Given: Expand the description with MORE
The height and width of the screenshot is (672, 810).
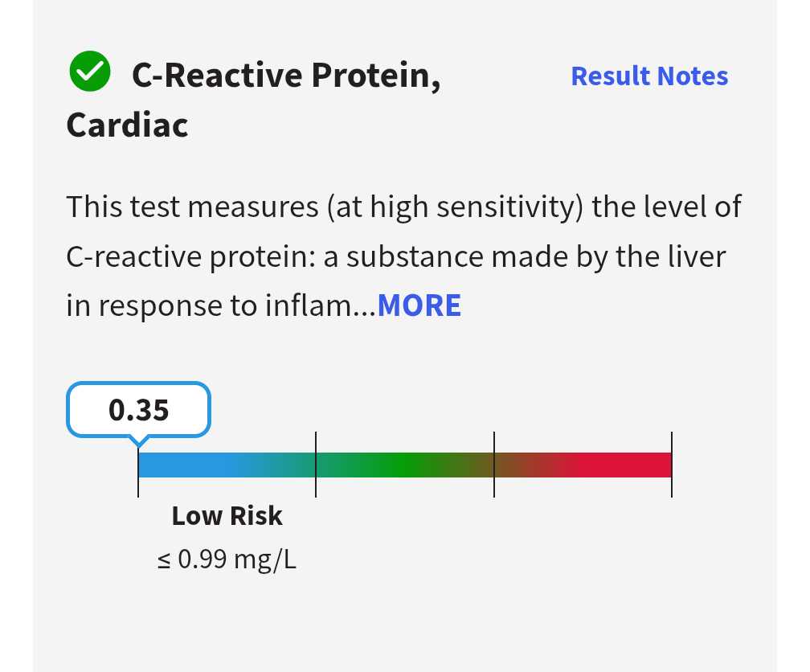Looking at the screenshot, I should pos(419,305).
